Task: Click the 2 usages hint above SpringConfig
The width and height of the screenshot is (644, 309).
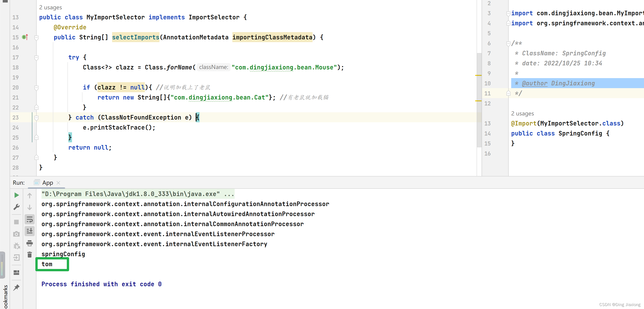Action: (522, 114)
